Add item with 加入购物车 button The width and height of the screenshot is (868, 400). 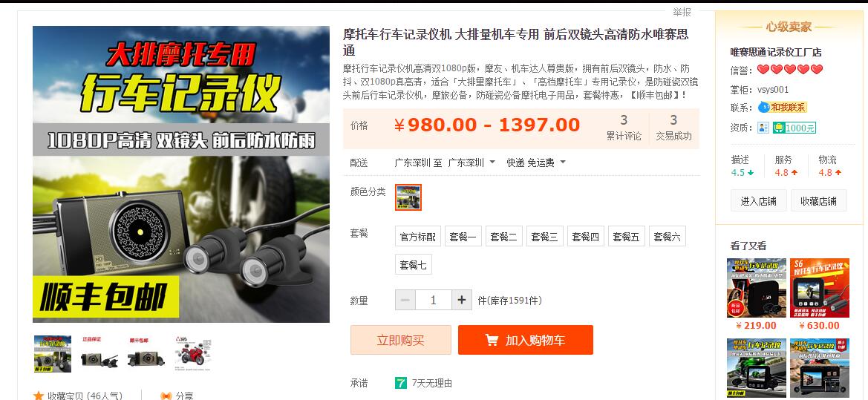(526, 340)
